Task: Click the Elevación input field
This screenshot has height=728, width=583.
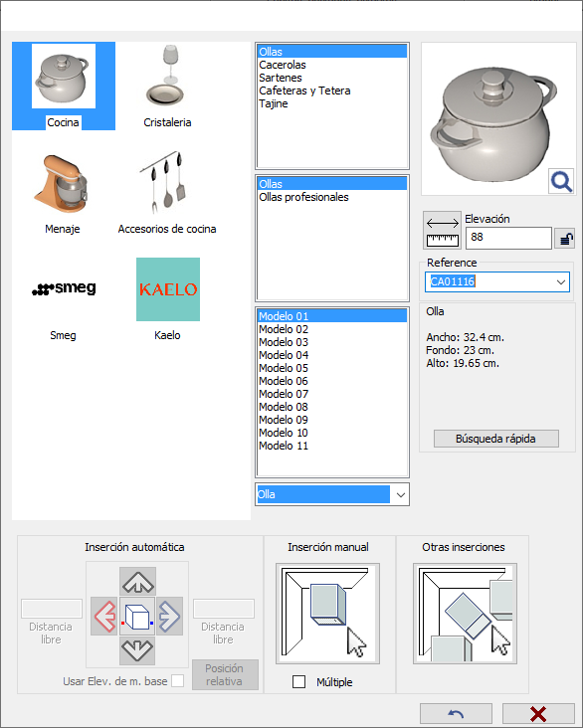Action: (x=508, y=238)
